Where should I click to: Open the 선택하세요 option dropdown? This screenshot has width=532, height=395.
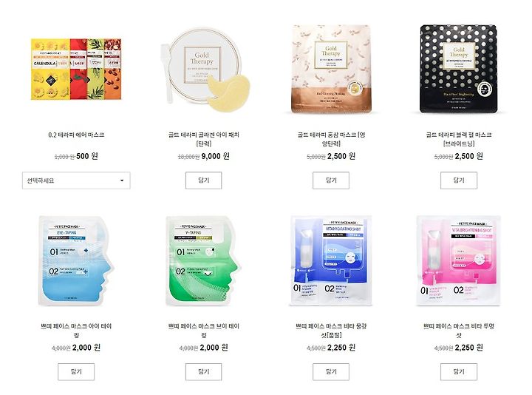click(x=76, y=180)
